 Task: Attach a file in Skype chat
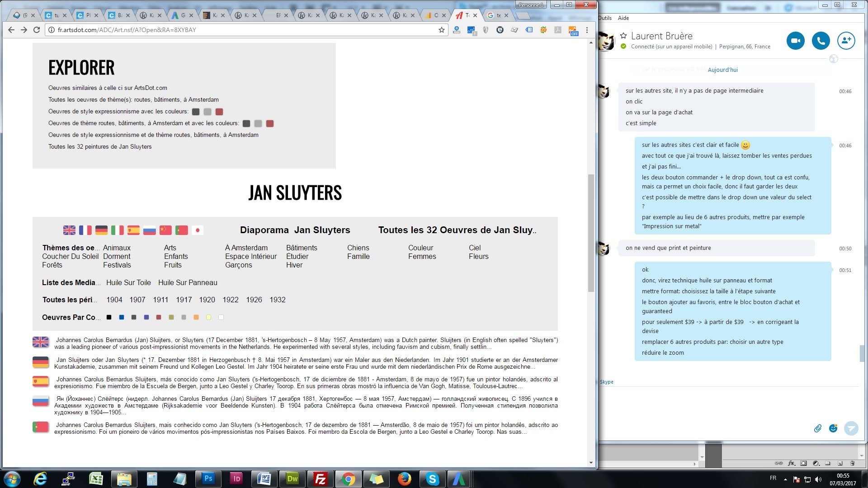click(817, 428)
